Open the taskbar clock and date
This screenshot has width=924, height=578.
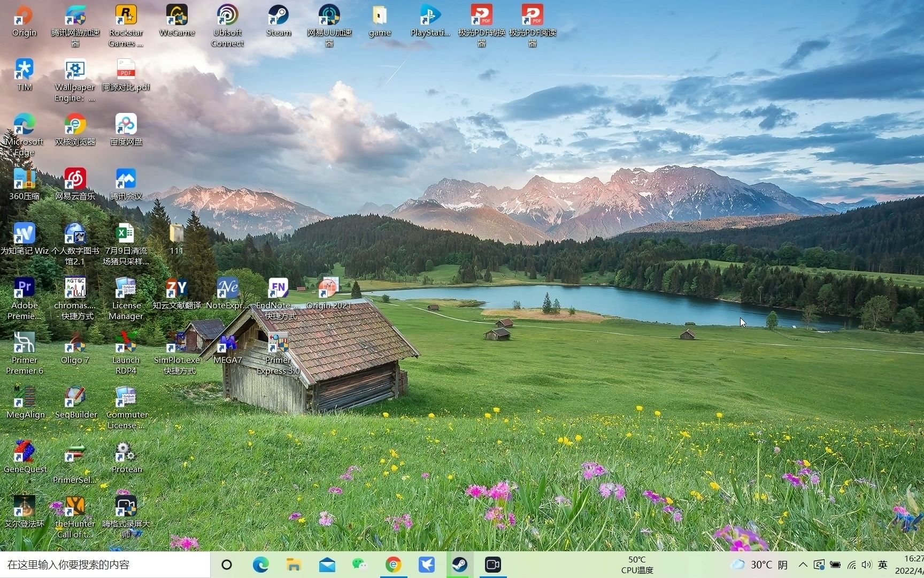click(x=910, y=565)
